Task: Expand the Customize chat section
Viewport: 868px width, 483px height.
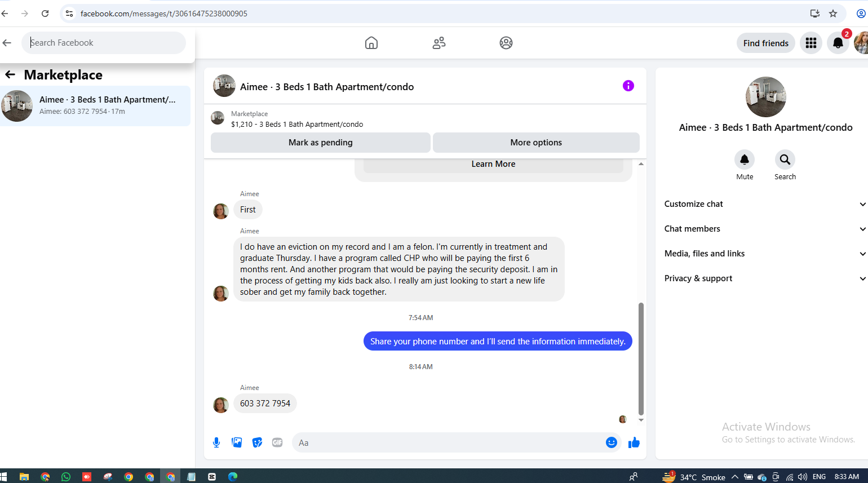Action: coord(765,204)
